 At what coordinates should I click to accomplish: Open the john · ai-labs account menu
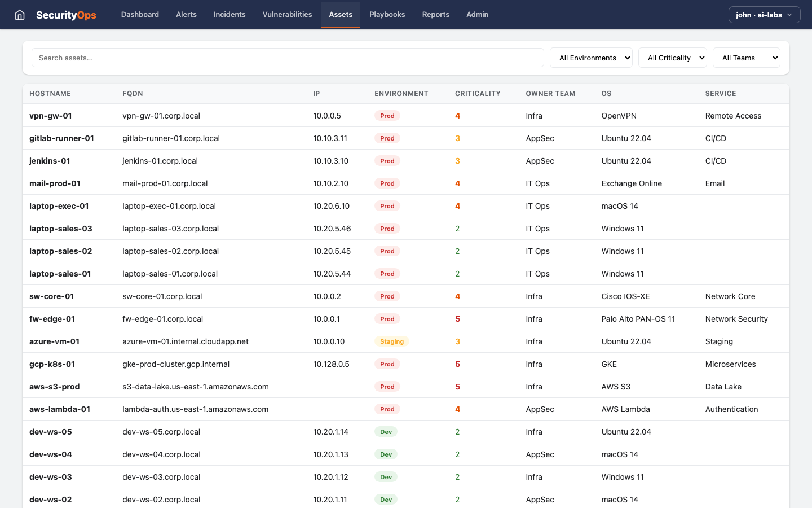click(x=764, y=14)
